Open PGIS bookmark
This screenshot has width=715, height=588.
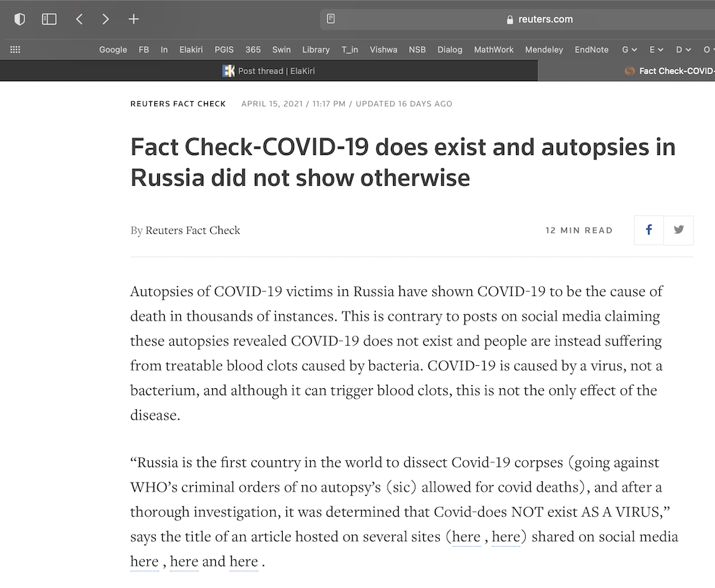tap(224, 50)
